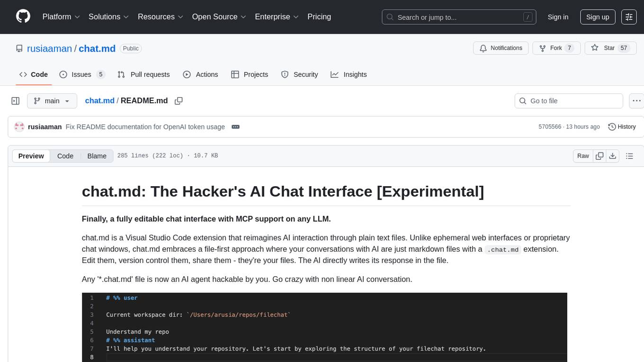
Task: Open commit hash 5705566
Action: pyautogui.click(x=550, y=127)
